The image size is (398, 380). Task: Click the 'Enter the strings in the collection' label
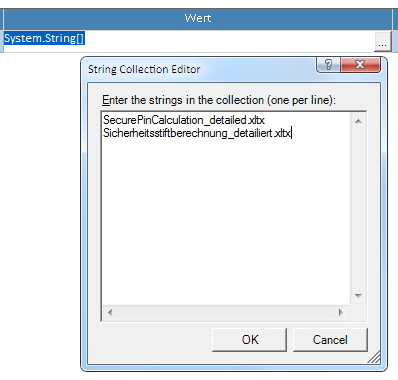pyautogui.click(x=219, y=100)
